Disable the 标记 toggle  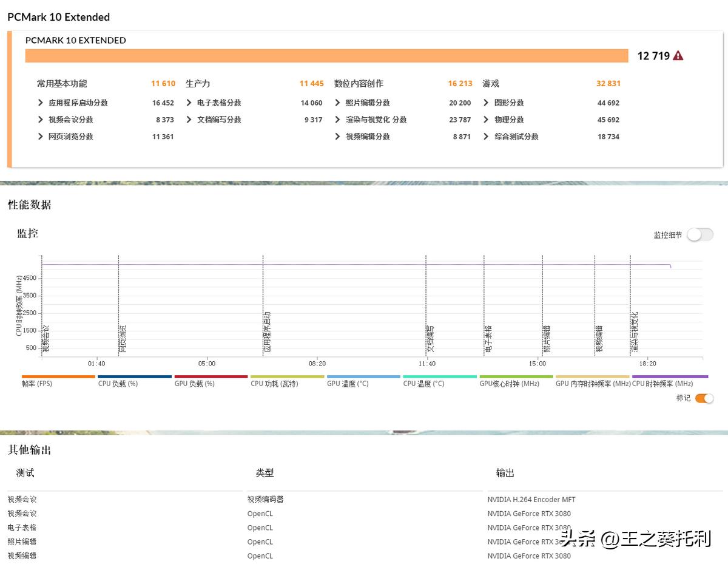click(x=704, y=398)
